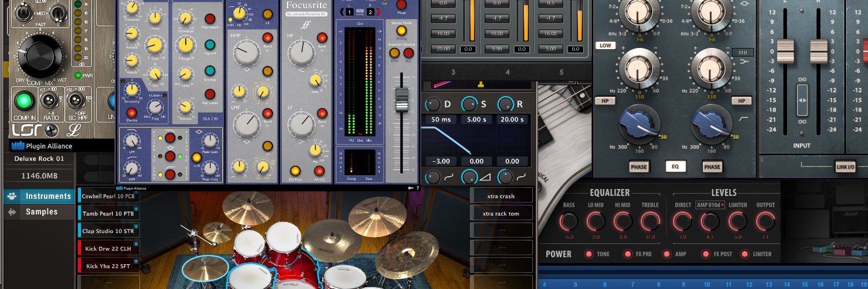Click the 50 ms decay value
This screenshot has height=289, width=868.
pos(440,120)
